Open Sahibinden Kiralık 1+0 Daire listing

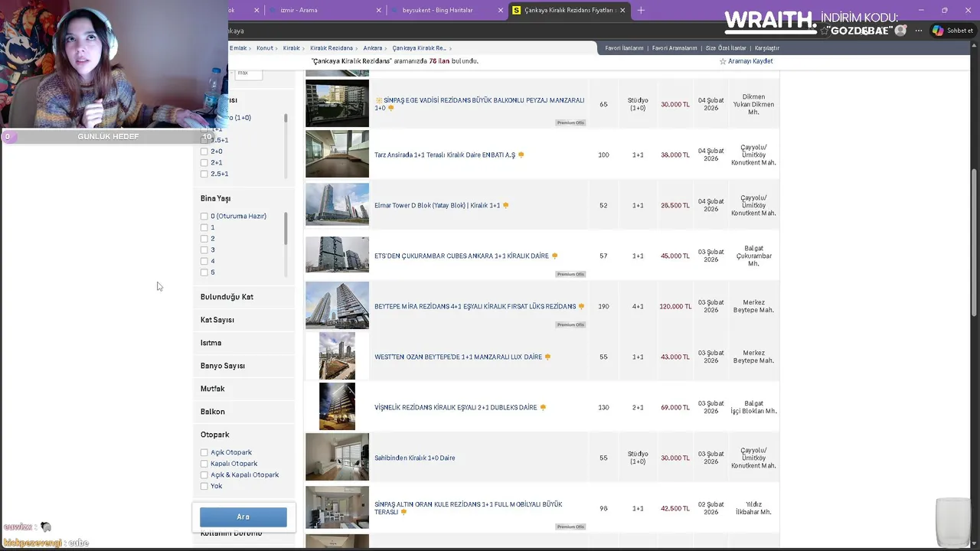click(x=414, y=458)
